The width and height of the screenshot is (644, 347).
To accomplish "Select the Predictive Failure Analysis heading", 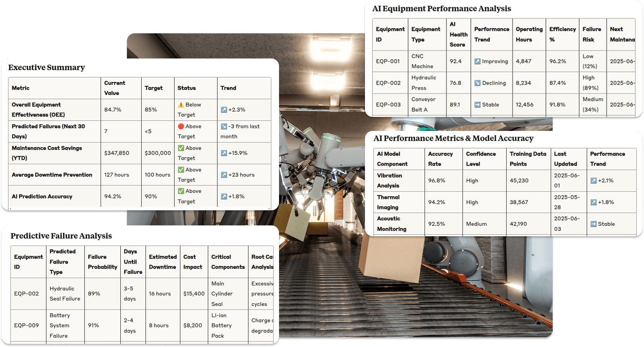I will click(x=61, y=236).
